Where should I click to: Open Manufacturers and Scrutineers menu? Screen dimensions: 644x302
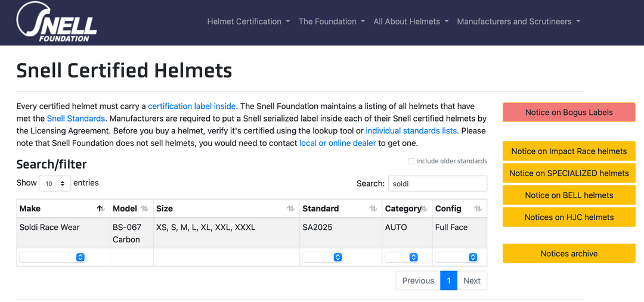coord(518,21)
